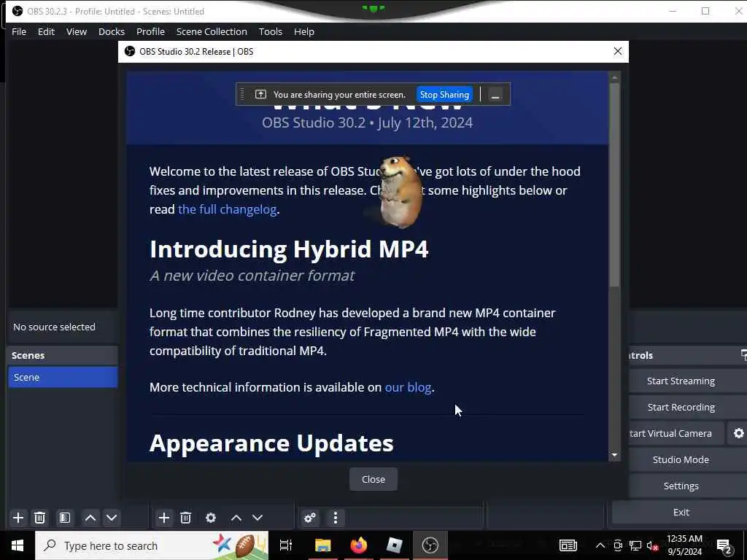Click the Appearance Updates heading
The height and width of the screenshot is (560, 747).
pos(271,443)
